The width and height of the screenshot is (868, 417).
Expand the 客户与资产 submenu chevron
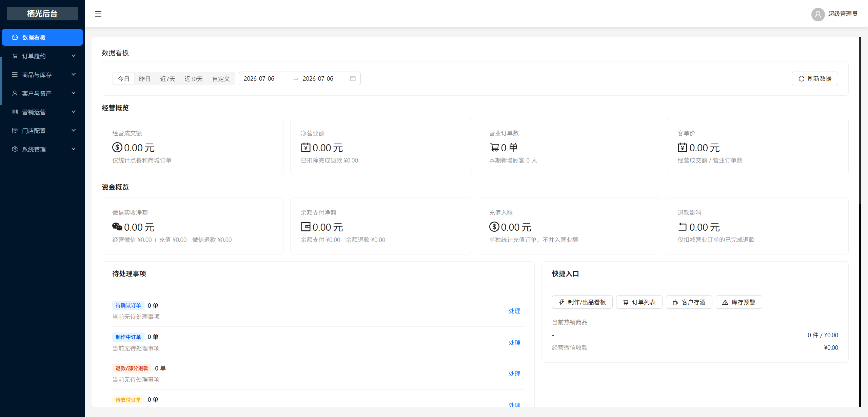tap(74, 93)
